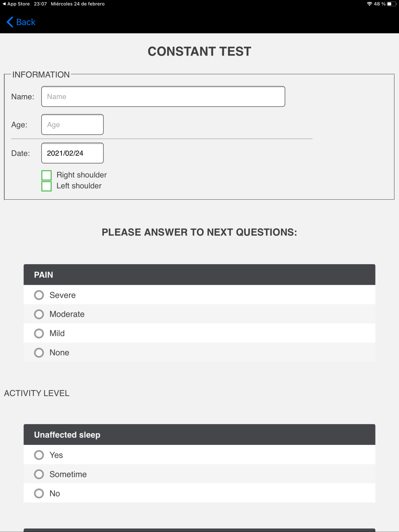Click the Age input field

click(72, 125)
